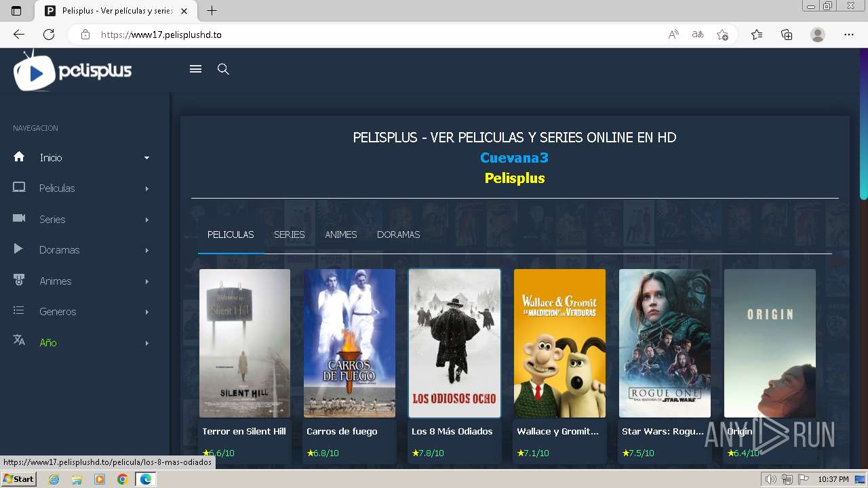
Task: Collapse the Inicio menu arrow
Action: (x=146, y=158)
